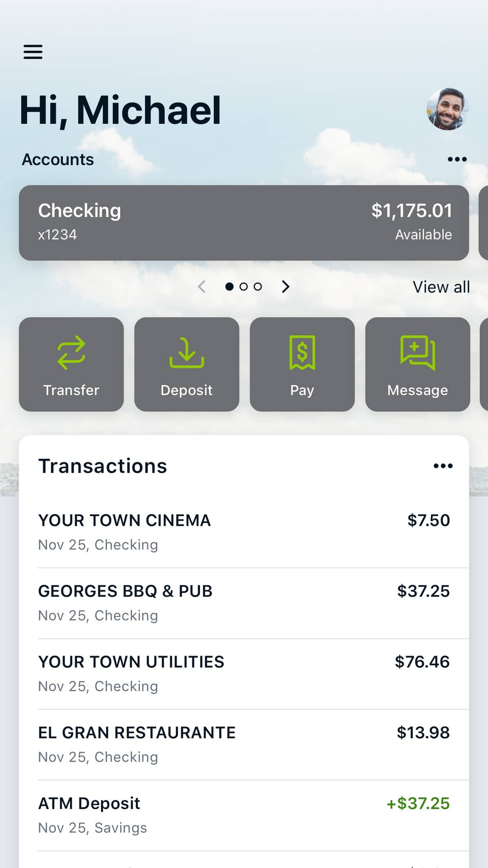The height and width of the screenshot is (868, 488).
Task: Tap the Pay bill receipt icon
Action: point(302,353)
